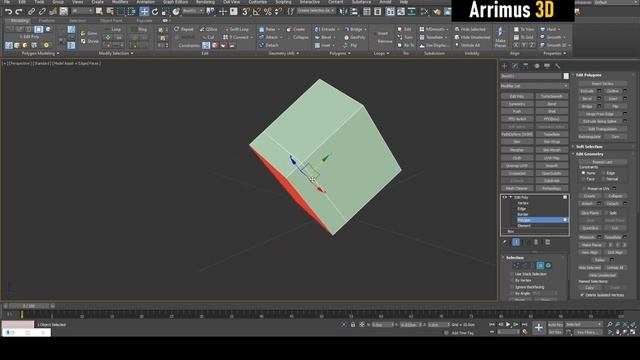The width and height of the screenshot is (640, 360).
Task: Click the object color swatch beside name
Action: pos(566,76)
